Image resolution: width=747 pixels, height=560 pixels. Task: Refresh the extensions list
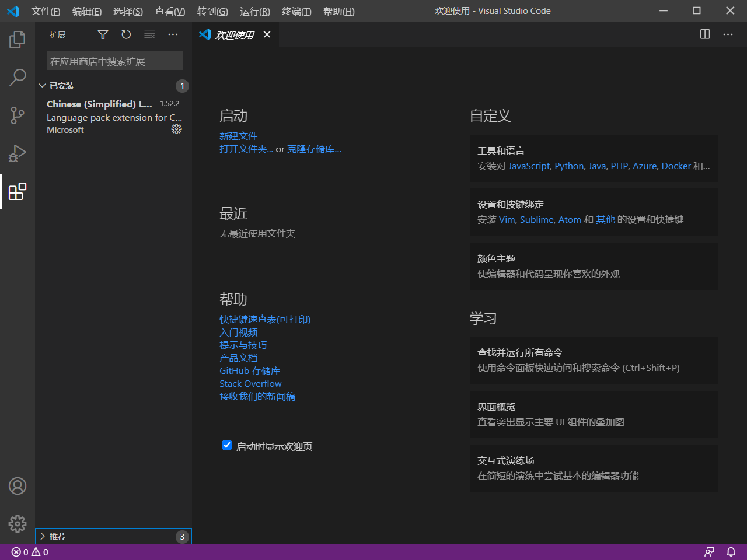coord(126,34)
